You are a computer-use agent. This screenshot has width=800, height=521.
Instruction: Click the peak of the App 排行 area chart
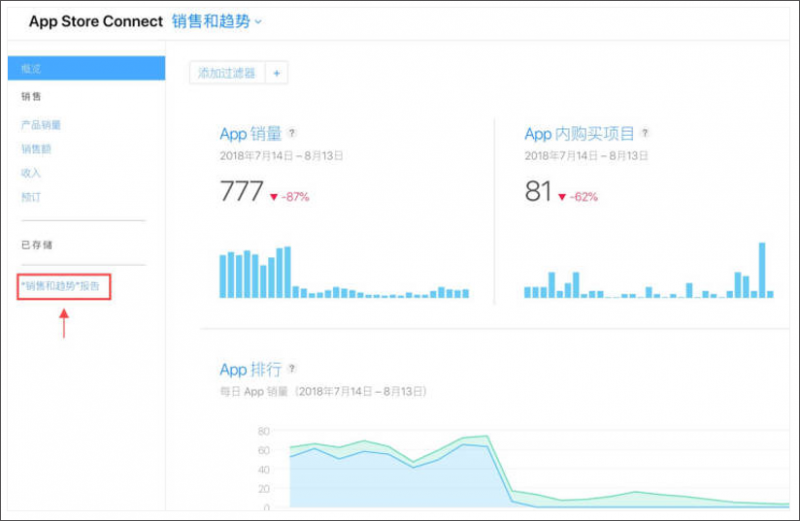487,436
